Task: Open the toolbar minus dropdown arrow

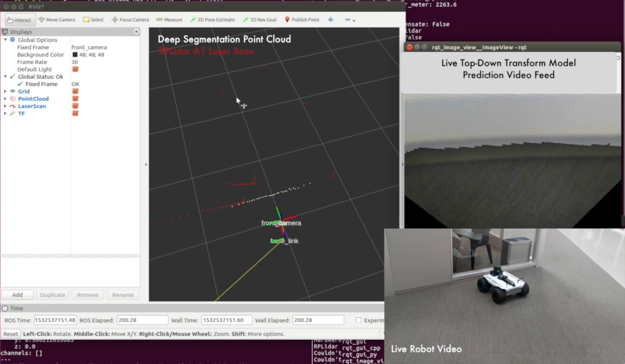Action: [x=354, y=21]
